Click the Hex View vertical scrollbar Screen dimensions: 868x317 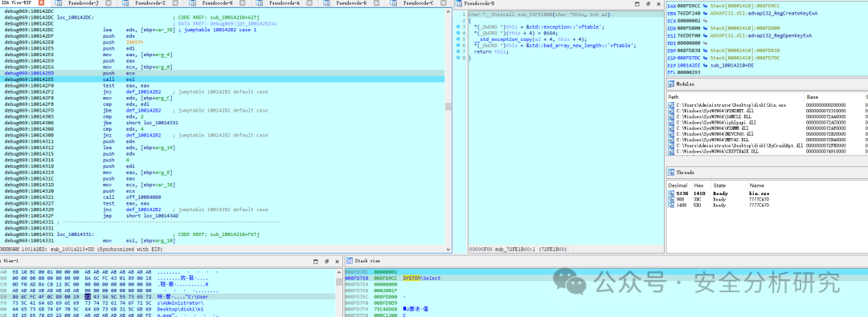point(339,293)
